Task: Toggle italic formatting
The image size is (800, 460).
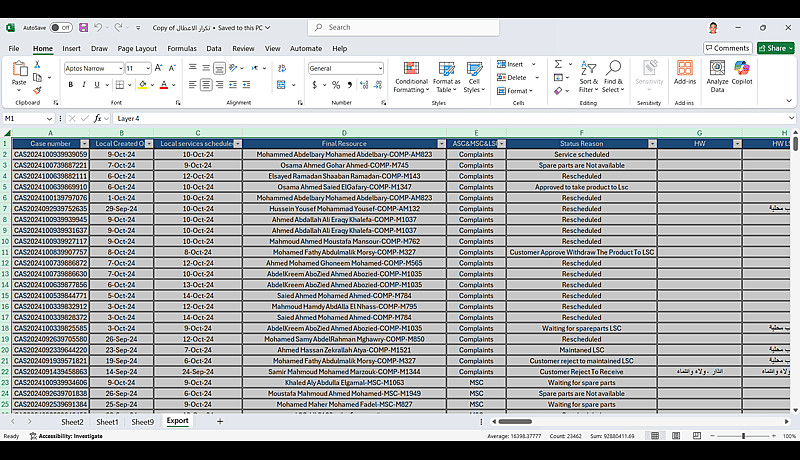Action: [x=84, y=85]
